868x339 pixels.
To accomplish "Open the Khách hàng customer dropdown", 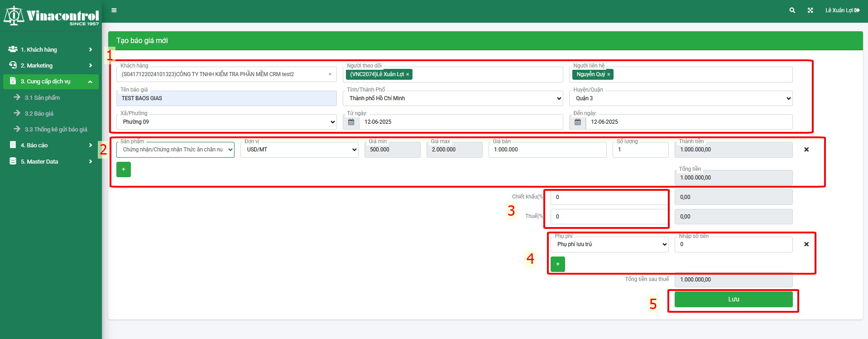I will (x=226, y=74).
